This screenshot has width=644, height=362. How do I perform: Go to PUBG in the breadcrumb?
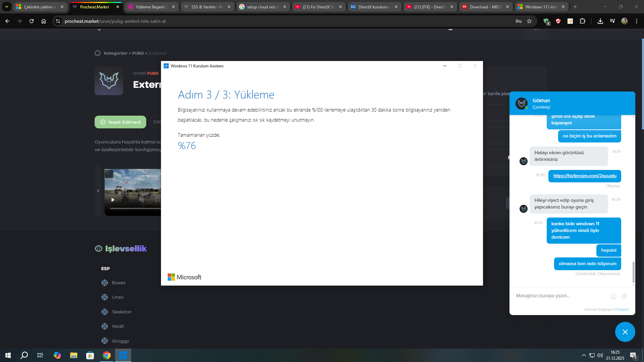click(138, 53)
